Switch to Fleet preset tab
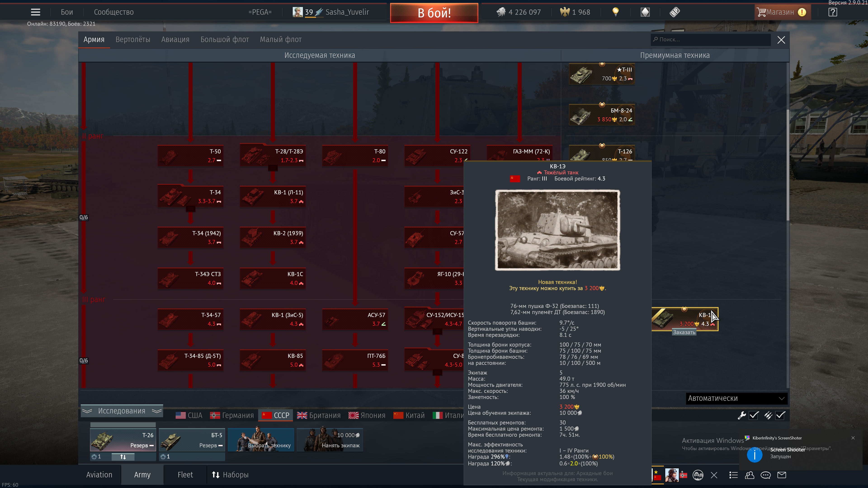This screenshot has width=868, height=488. tap(185, 475)
